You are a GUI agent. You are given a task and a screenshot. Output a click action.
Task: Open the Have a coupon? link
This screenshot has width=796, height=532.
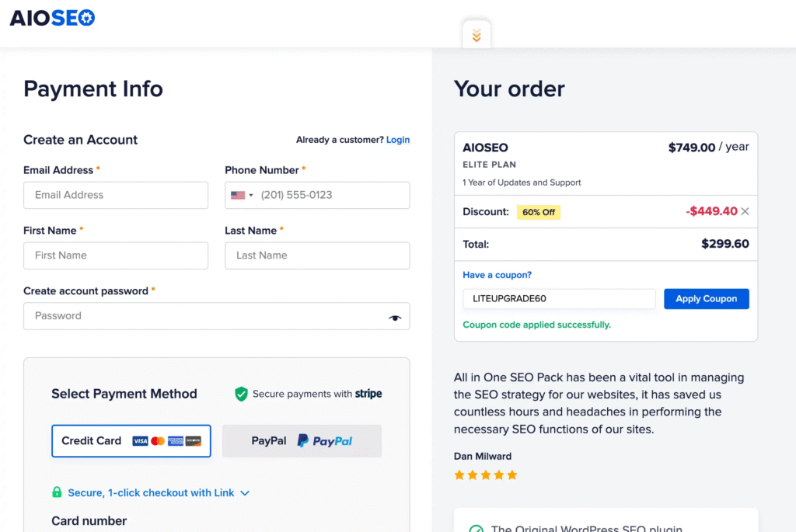pos(497,275)
